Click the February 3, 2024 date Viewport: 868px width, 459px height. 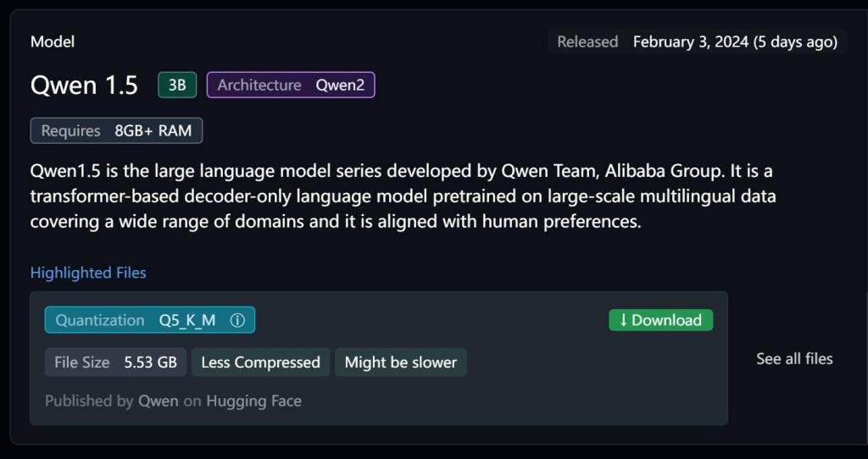(691, 41)
